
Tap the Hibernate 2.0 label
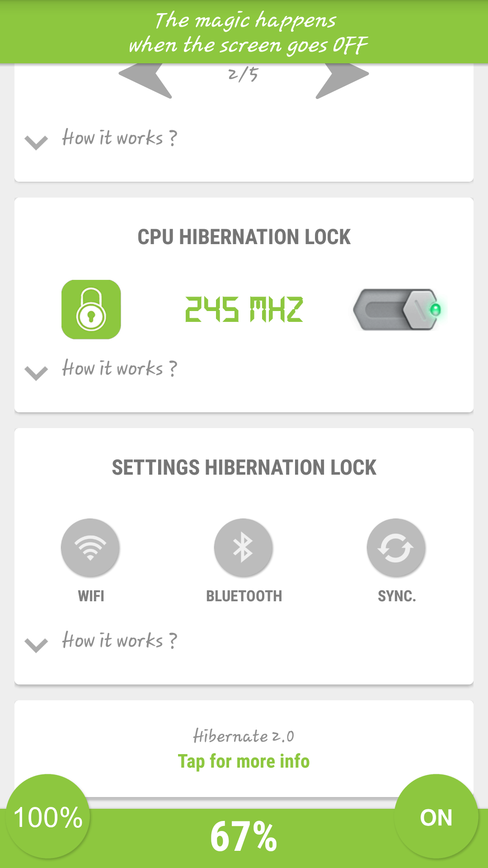tap(244, 736)
